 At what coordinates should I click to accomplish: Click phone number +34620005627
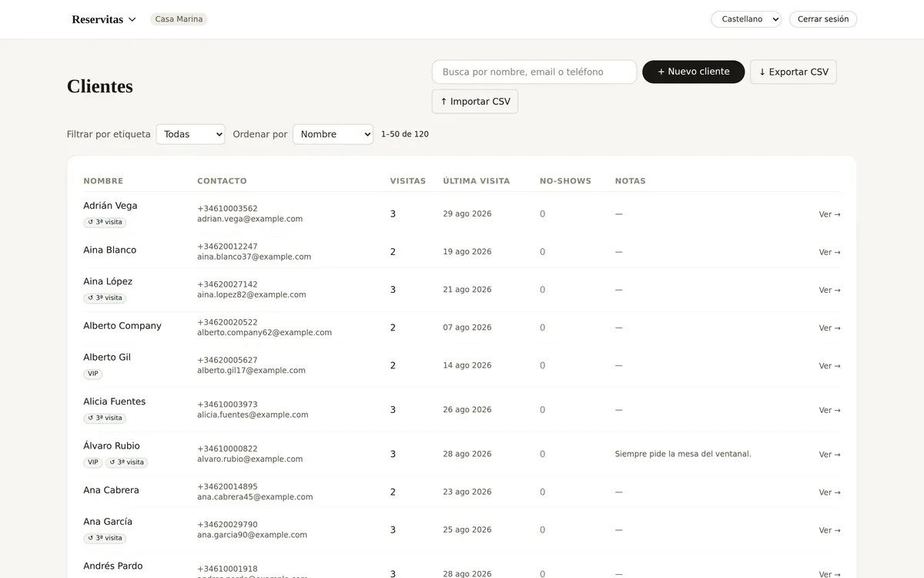point(227,360)
